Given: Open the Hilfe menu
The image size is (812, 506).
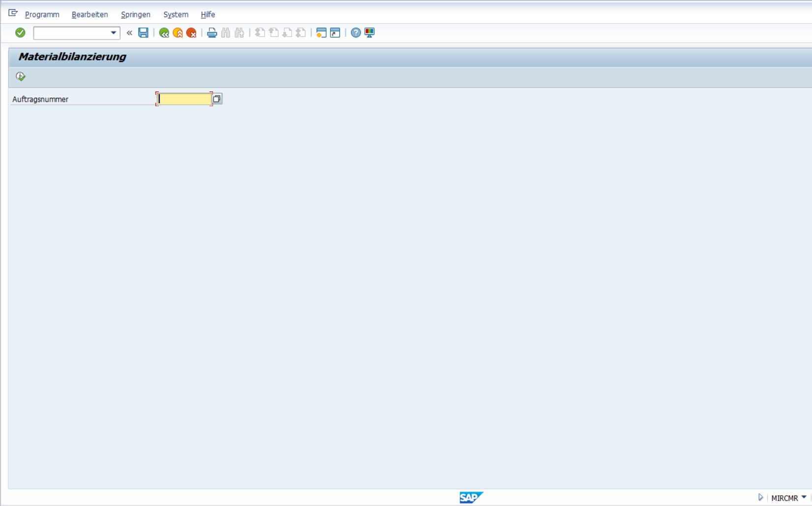Looking at the screenshot, I should (x=208, y=14).
